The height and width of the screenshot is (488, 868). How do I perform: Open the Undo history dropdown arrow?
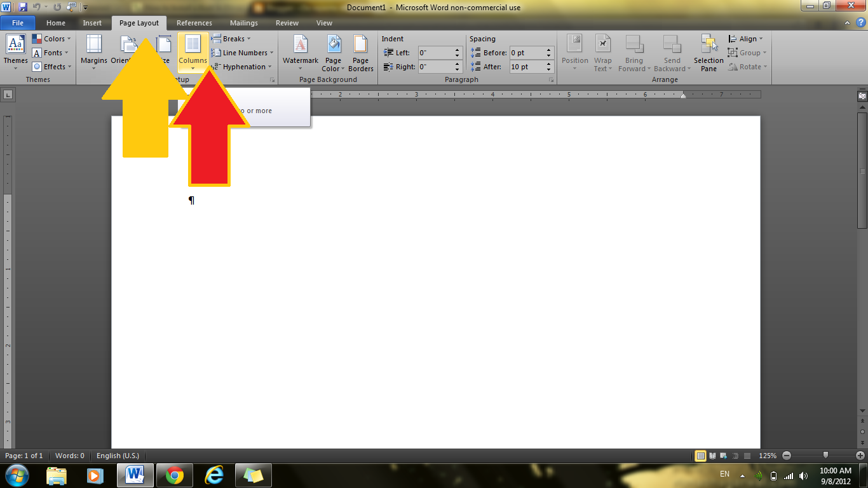(46, 8)
